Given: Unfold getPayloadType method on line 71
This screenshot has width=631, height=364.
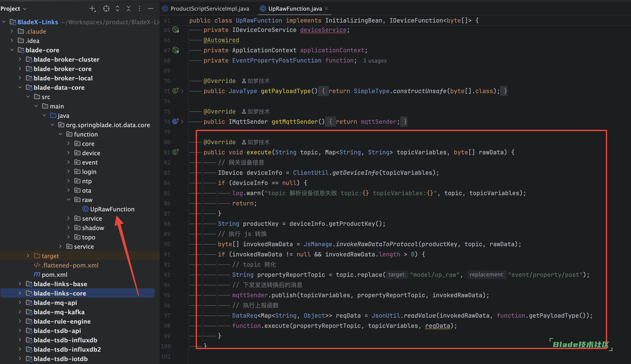Looking at the screenshot, I should [x=182, y=91].
